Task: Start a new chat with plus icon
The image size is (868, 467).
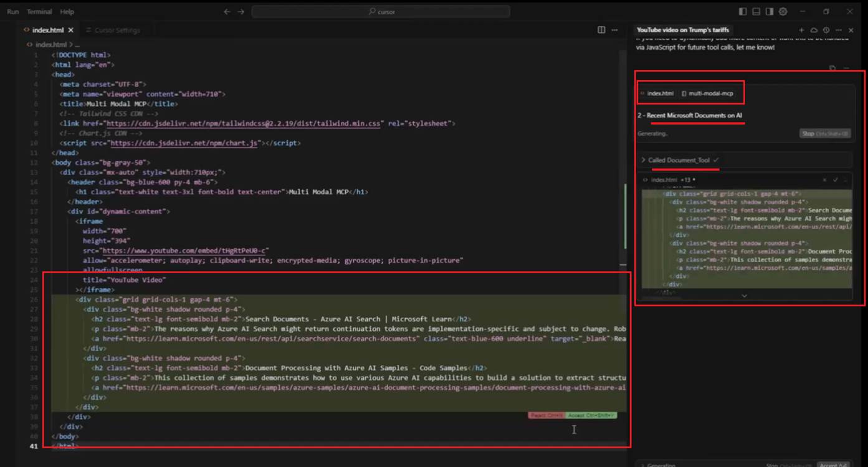Action: 802,30
